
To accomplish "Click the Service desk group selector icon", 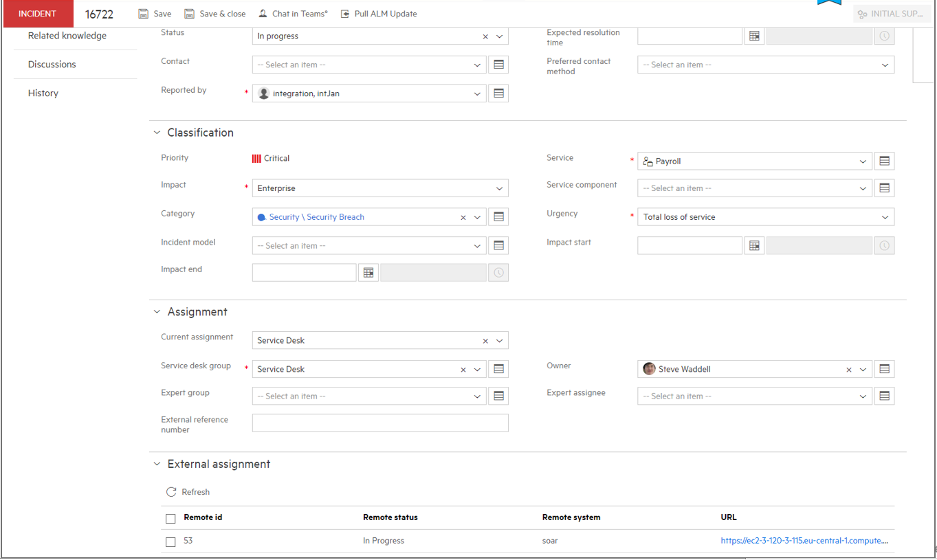I will click(498, 368).
